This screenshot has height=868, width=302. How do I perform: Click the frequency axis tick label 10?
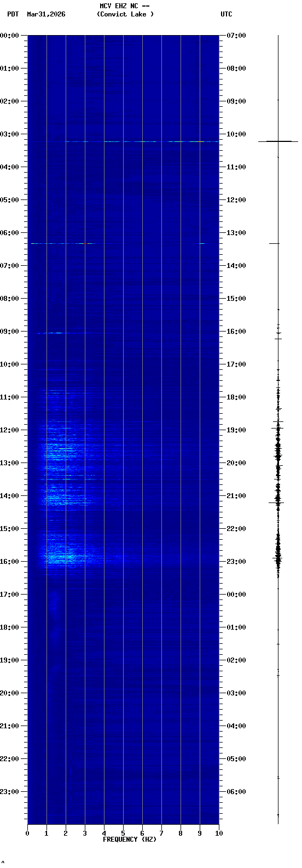click(219, 833)
